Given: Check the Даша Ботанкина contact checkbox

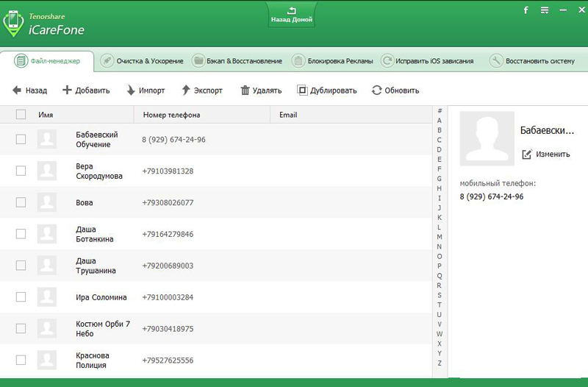Looking at the screenshot, I should coord(21,234).
